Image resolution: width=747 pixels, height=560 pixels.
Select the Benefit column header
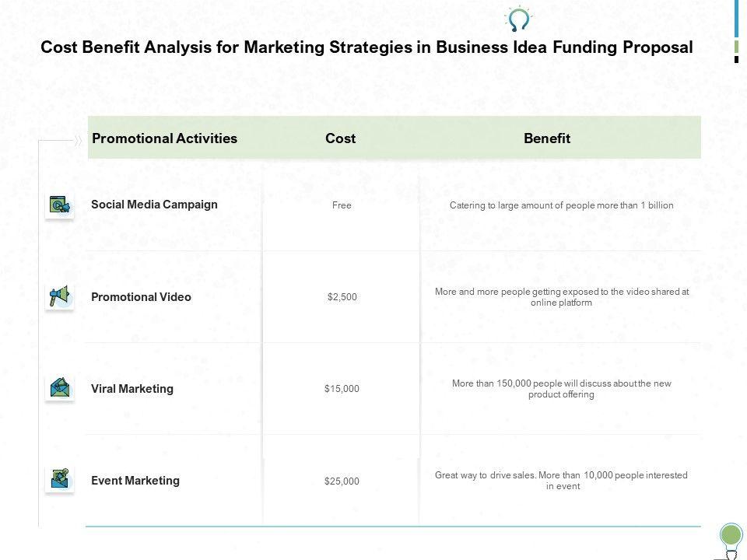(547, 138)
